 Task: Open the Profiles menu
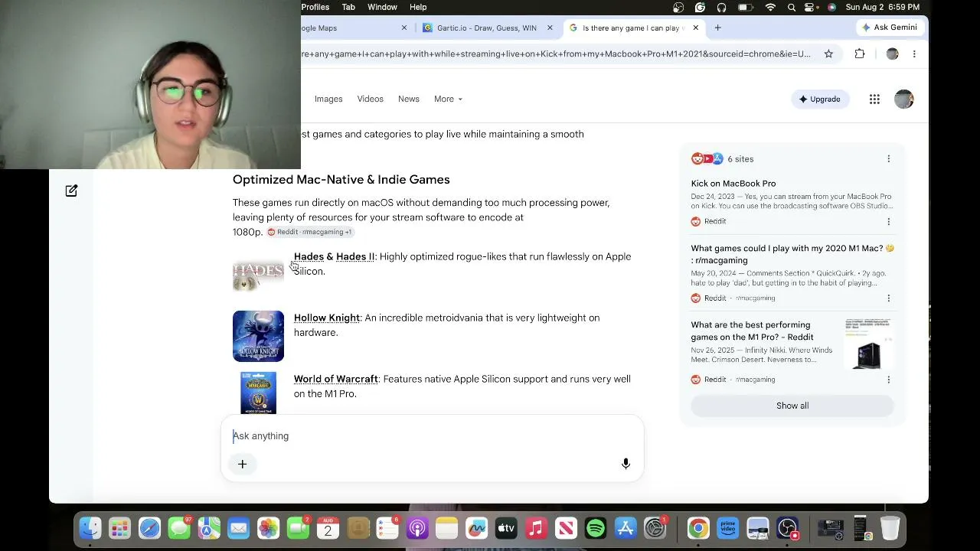[x=315, y=7]
